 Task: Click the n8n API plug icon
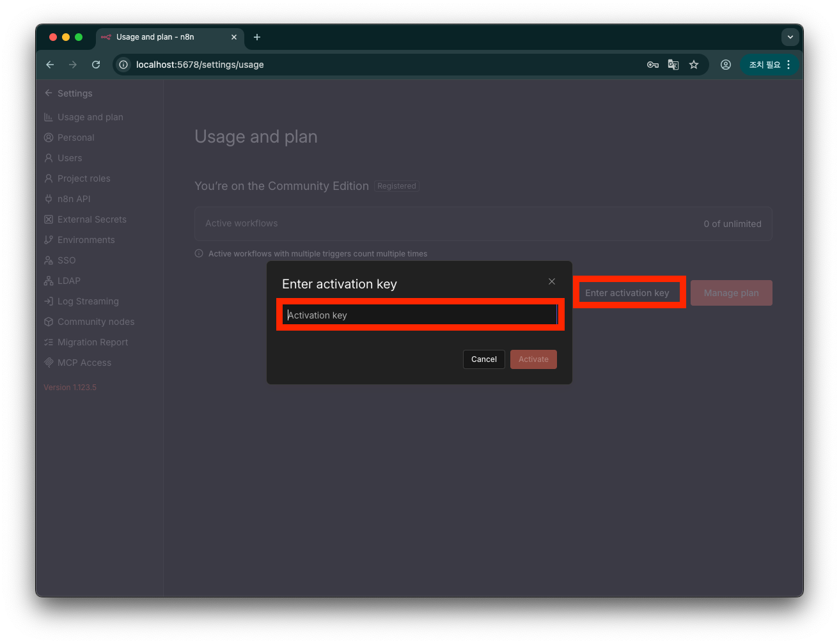tap(49, 199)
